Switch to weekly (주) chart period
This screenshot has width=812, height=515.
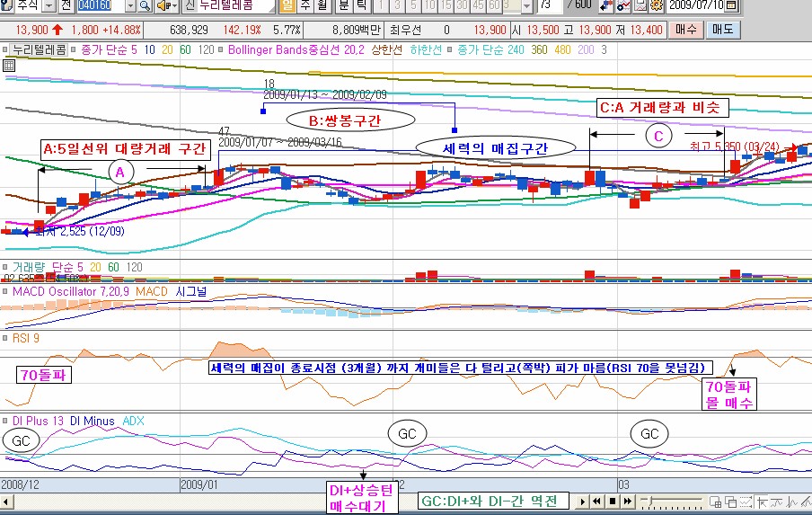point(306,6)
